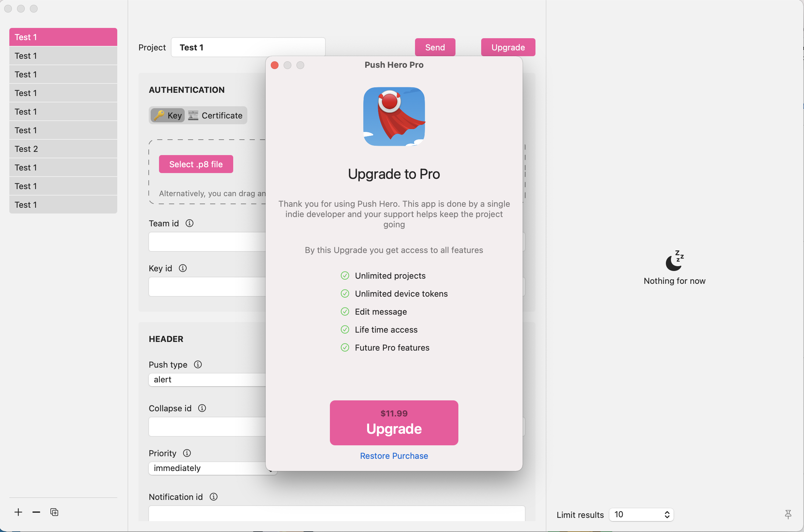804x532 pixels.
Task: Close the Push Hero Pro dialog
Action: [x=275, y=65]
